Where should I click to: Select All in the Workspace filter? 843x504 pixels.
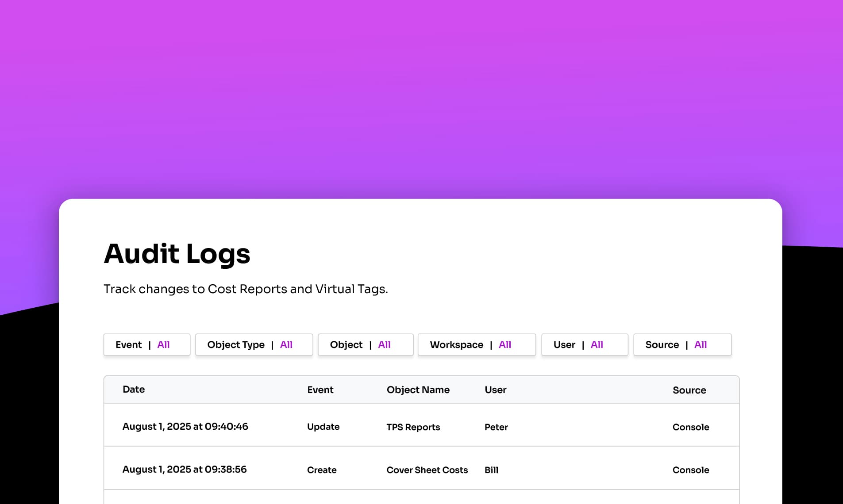tap(505, 344)
